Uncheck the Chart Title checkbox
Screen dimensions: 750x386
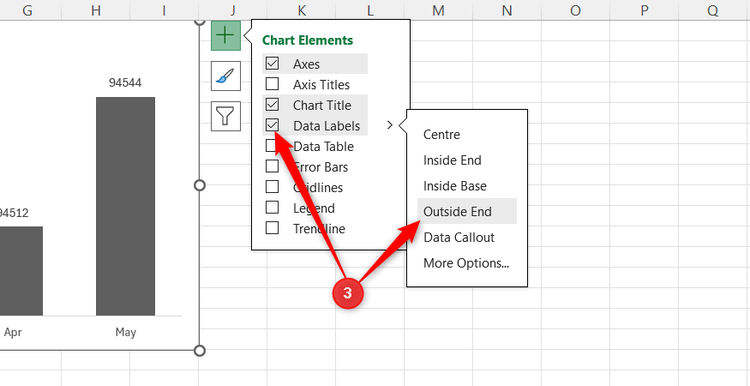click(x=272, y=105)
